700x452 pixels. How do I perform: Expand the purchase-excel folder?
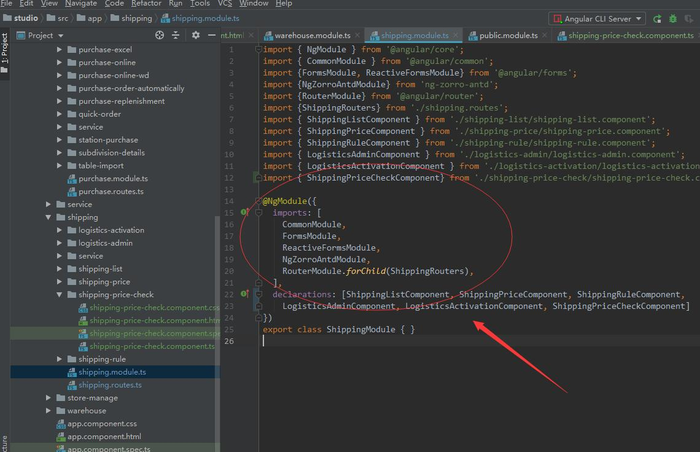point(59,50)
